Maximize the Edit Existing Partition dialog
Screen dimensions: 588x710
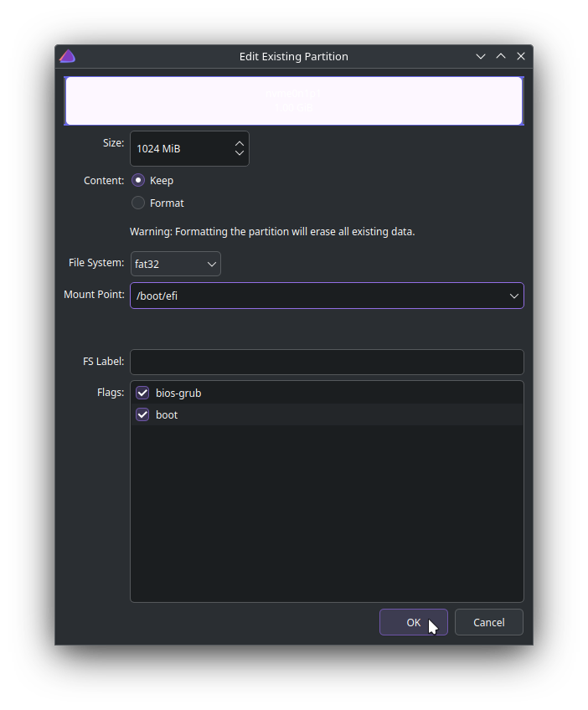coord(501,56)
